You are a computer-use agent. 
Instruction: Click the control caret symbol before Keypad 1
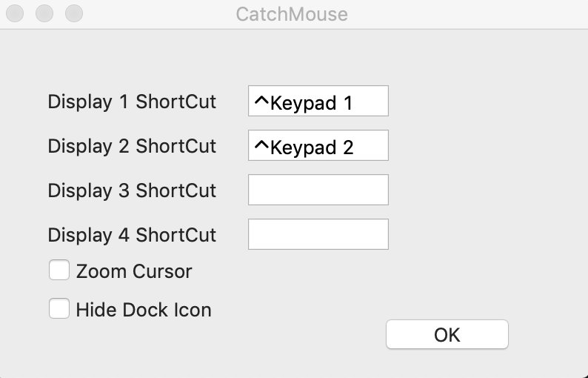pyautogui.click(x=261, y=100)
